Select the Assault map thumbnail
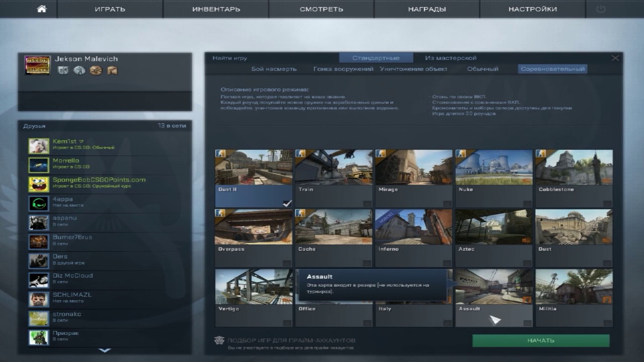The height and width of the screenshot is (362, 644). point(494,287)
